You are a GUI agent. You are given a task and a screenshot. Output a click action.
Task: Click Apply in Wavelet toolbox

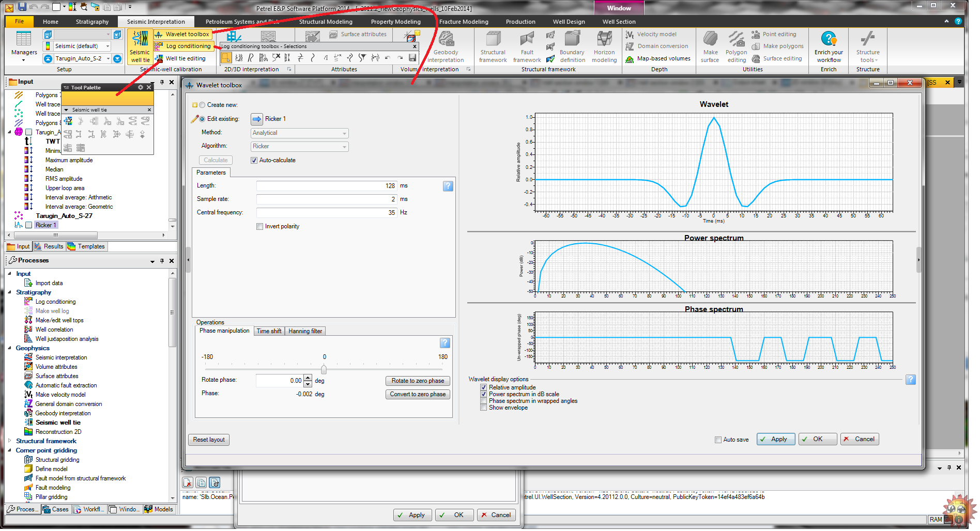click(776, 439)
